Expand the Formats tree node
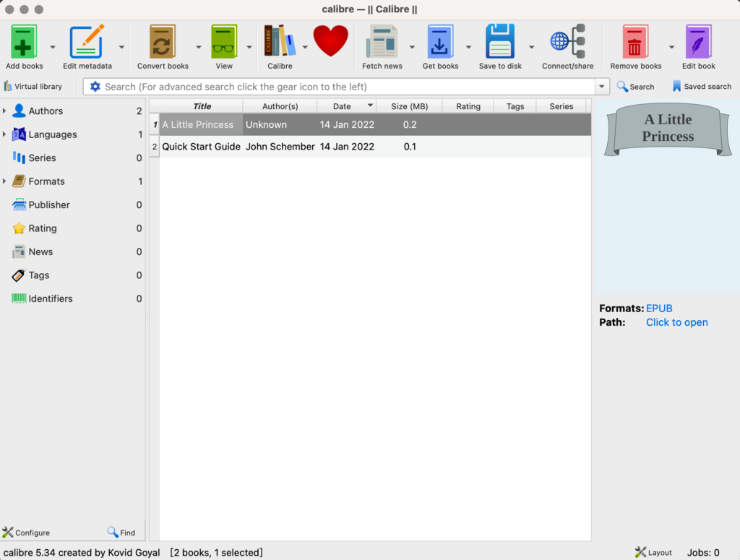This screenshot has width=740, height=560. 4,181
